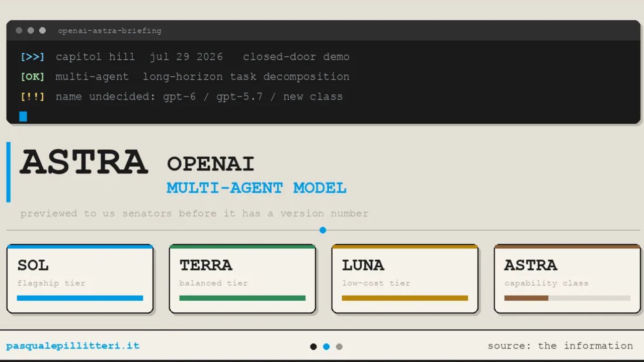Click the openai-astra-briefing window title

(110, 31)
